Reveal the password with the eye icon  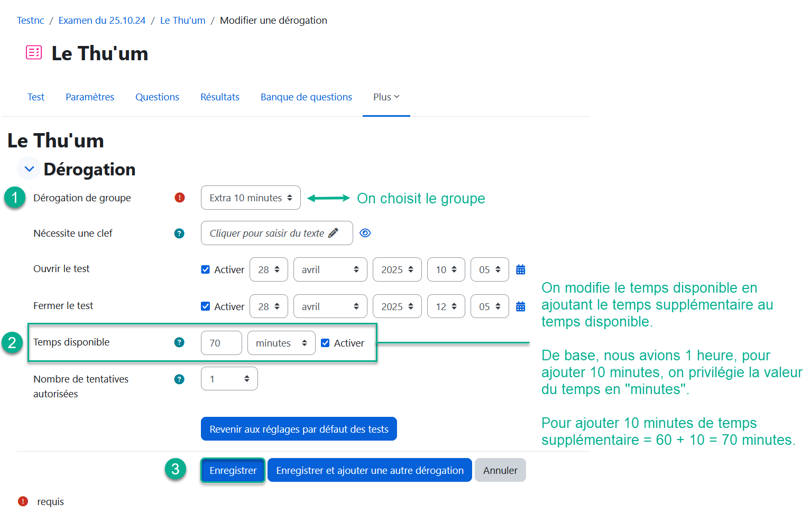pos(365,233)
